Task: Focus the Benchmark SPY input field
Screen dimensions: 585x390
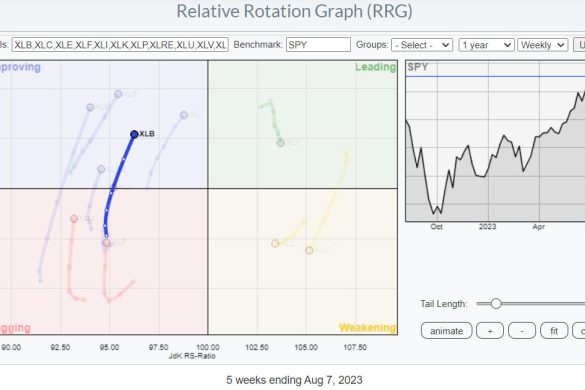Action: pyautogui.click(x=318, y=45)
